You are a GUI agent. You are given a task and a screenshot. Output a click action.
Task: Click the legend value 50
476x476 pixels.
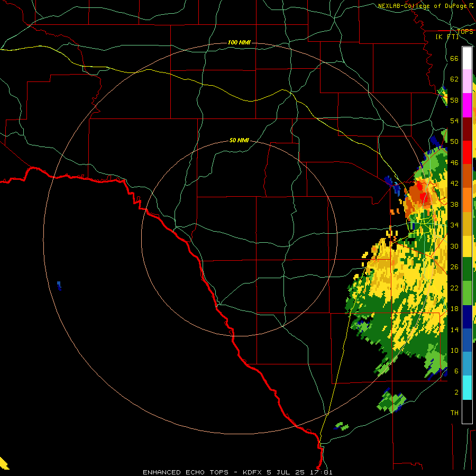coord(454,142)
